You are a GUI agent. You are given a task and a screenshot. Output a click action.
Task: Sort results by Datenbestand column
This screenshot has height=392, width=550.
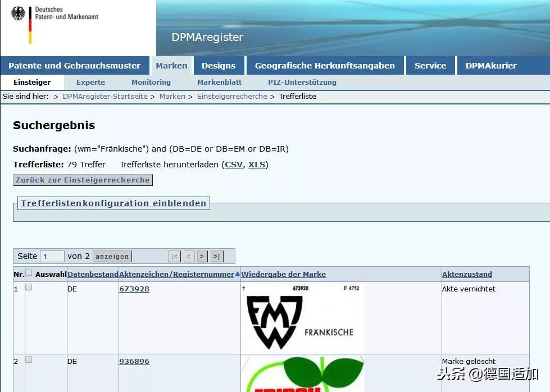(93, 275)
